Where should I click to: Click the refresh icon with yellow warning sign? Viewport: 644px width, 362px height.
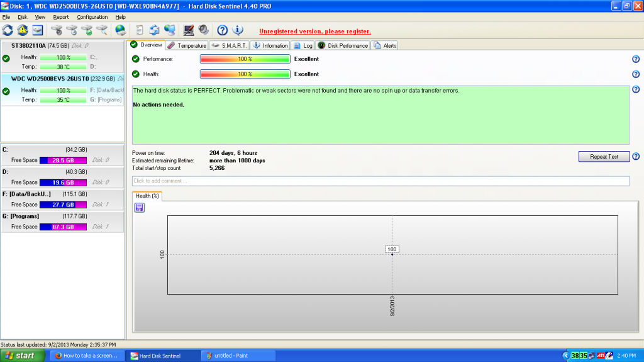[x=23, y=30]
